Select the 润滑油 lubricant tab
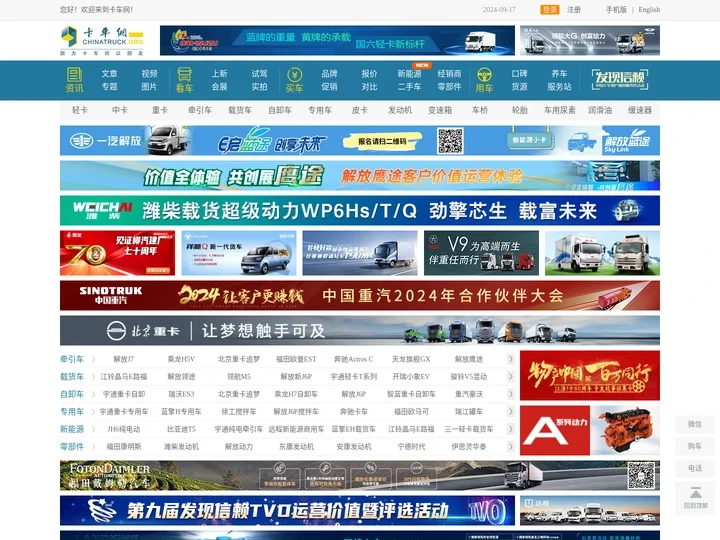 coord(600,110)
